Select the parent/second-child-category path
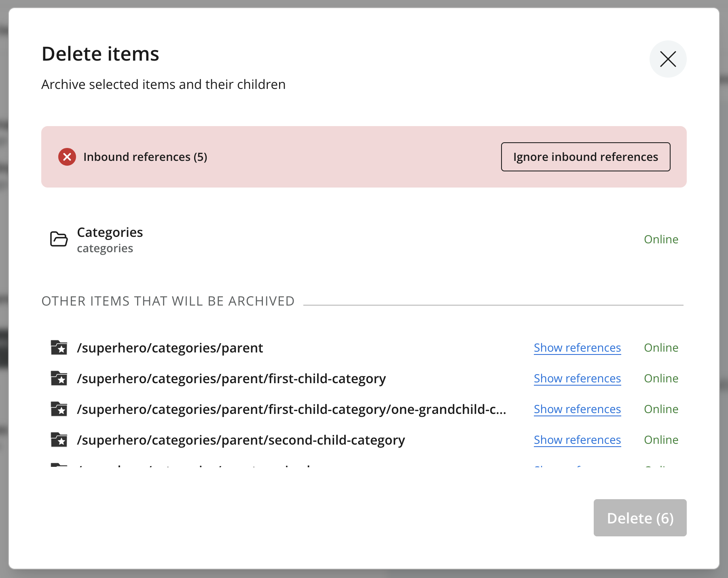The height and width of the screenshot is (578, 728). (241, 440)
